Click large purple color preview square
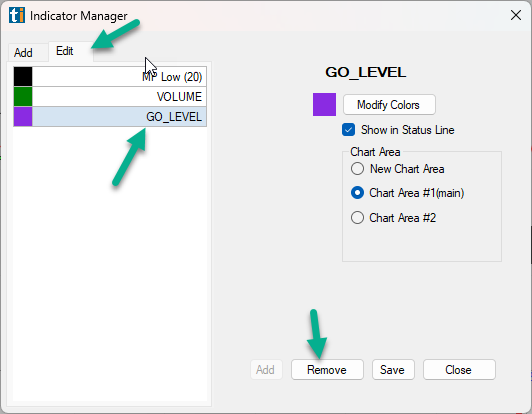The image size is (532, 414). 324,105
